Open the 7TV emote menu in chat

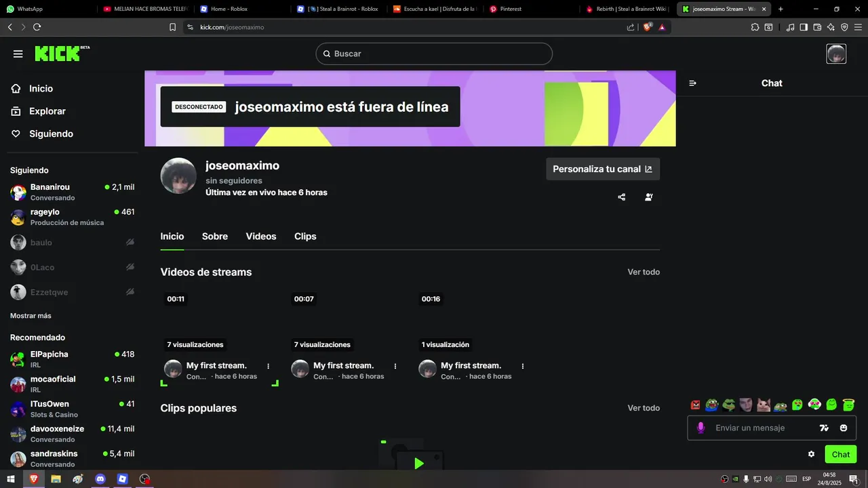pos(824,428)
